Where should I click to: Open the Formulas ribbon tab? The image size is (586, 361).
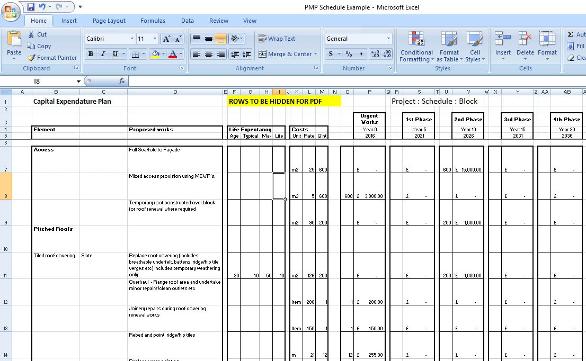(x=153, y=21)
